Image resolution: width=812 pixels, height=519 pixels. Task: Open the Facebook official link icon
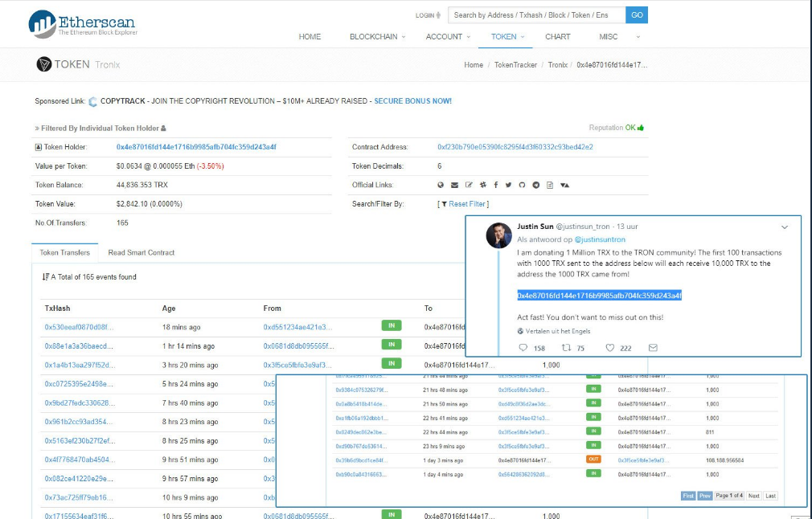[x=496, y=185]
